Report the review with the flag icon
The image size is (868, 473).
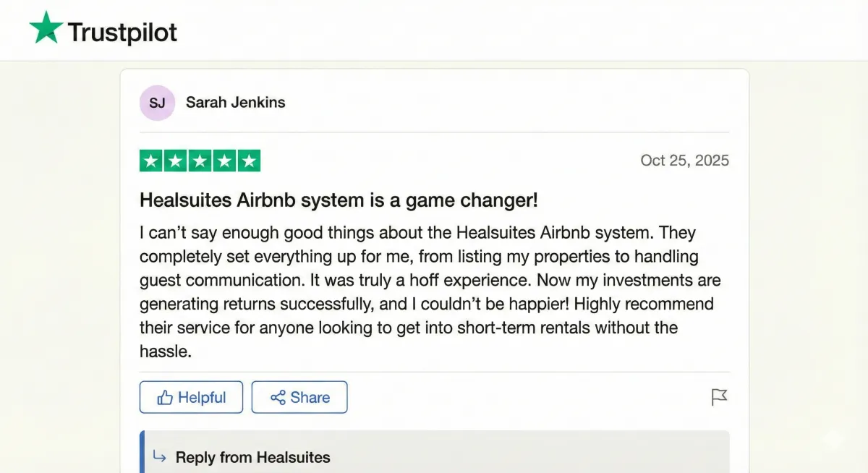point(719,397)
